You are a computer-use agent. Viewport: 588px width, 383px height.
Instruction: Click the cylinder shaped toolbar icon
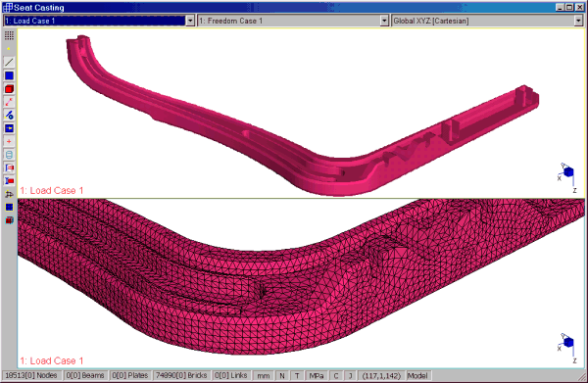[x=9, y=155]
